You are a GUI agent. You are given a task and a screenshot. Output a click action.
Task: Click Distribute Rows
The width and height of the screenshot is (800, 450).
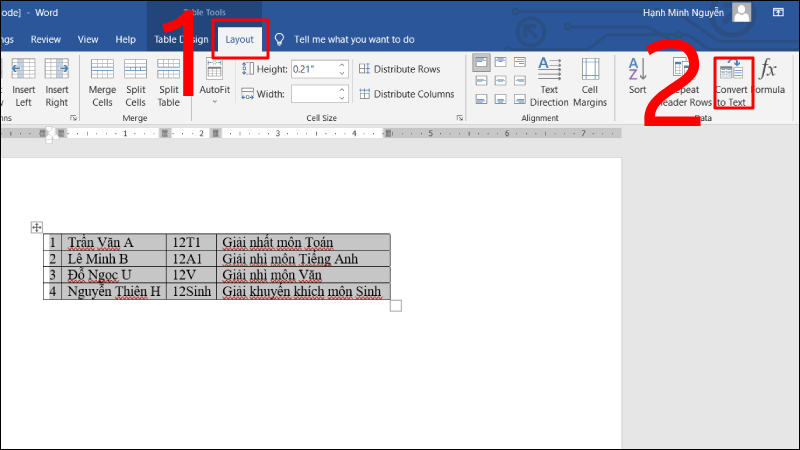[399, 69]
